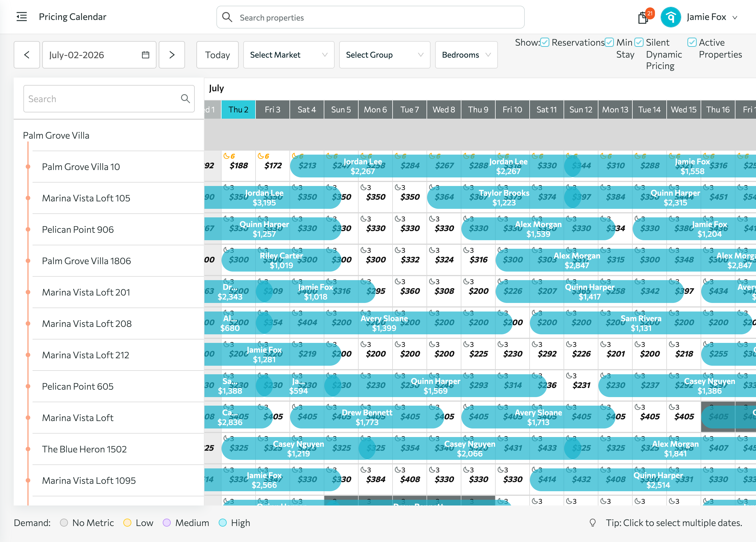Open the Select Market dropdown

pos(289,55)
